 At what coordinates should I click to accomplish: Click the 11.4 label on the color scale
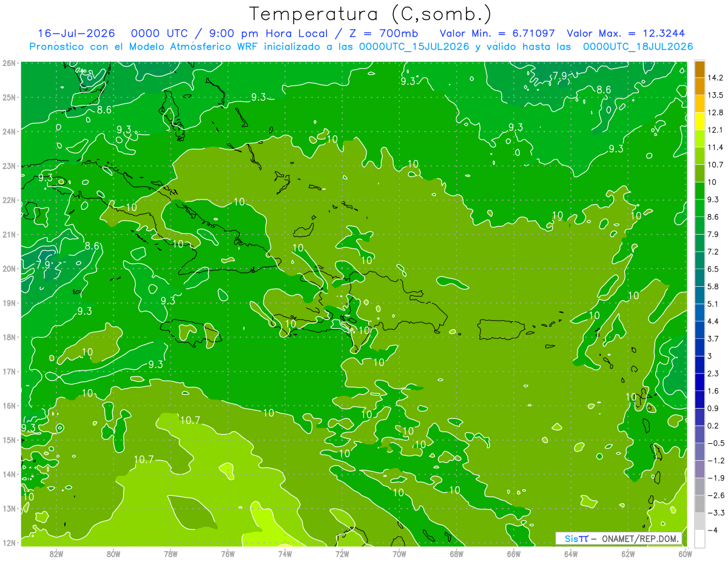[715, 147]
